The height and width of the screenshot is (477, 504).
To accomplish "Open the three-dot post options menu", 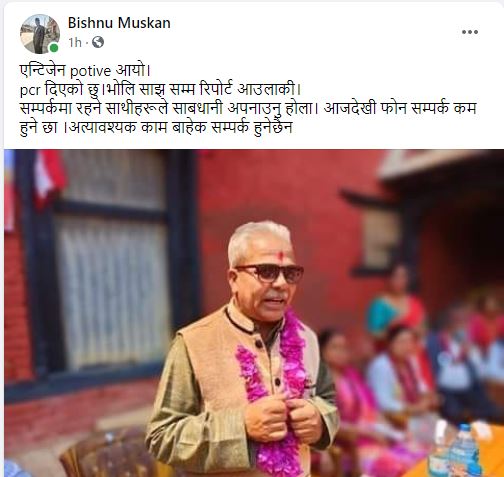I will pyautogui.click(x=470, y=32).
